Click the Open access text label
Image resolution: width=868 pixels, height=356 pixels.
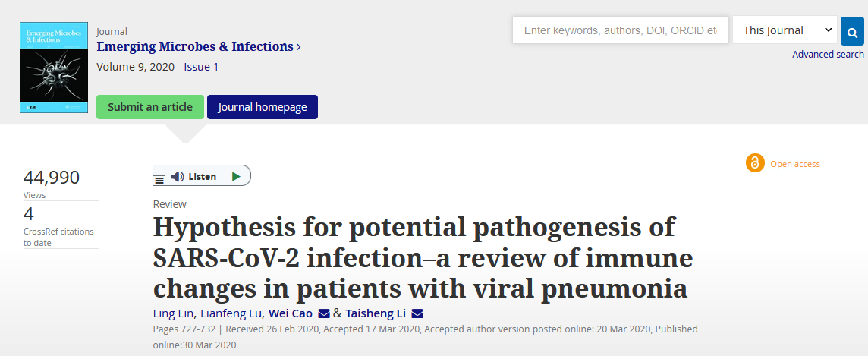coord(795,164)
